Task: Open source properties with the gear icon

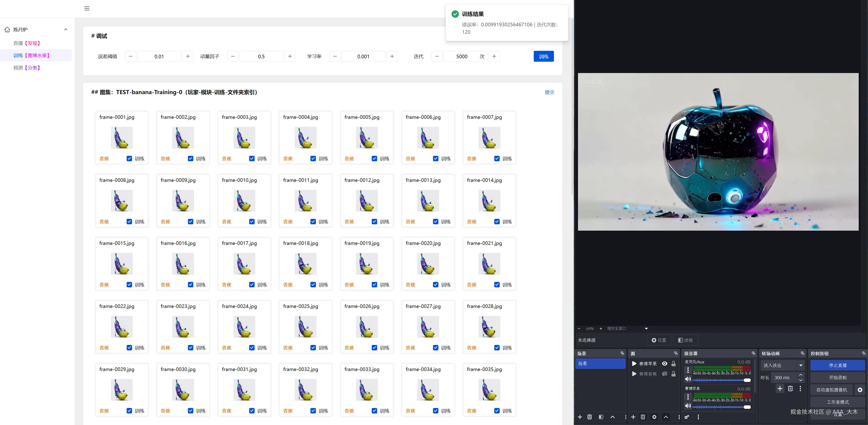Action: (654, 417)
